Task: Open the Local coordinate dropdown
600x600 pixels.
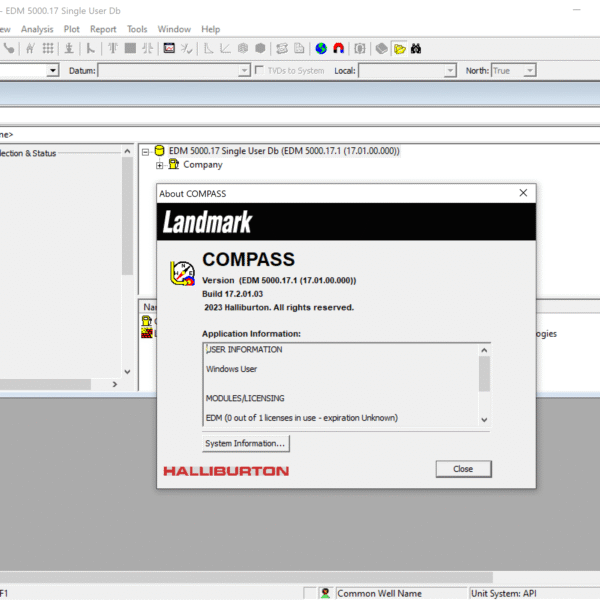Action: [x=450, y=70]
